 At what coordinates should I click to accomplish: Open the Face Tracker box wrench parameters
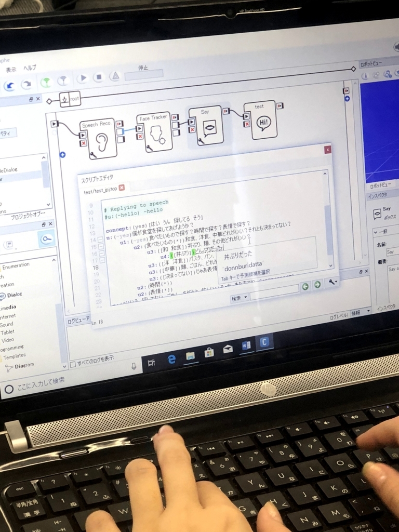149,148
